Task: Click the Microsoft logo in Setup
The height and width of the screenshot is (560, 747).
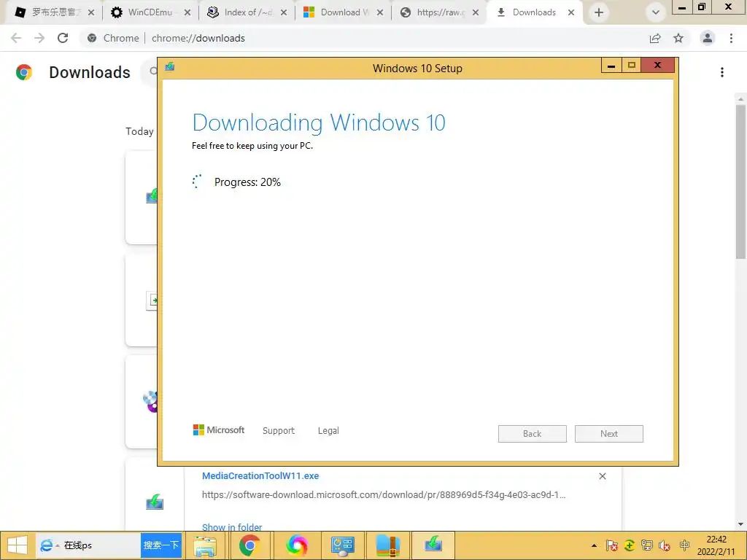Action: 219,430
